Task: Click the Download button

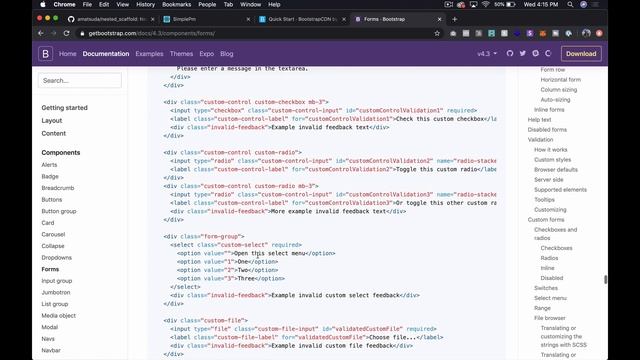Action: click(581, 53)
